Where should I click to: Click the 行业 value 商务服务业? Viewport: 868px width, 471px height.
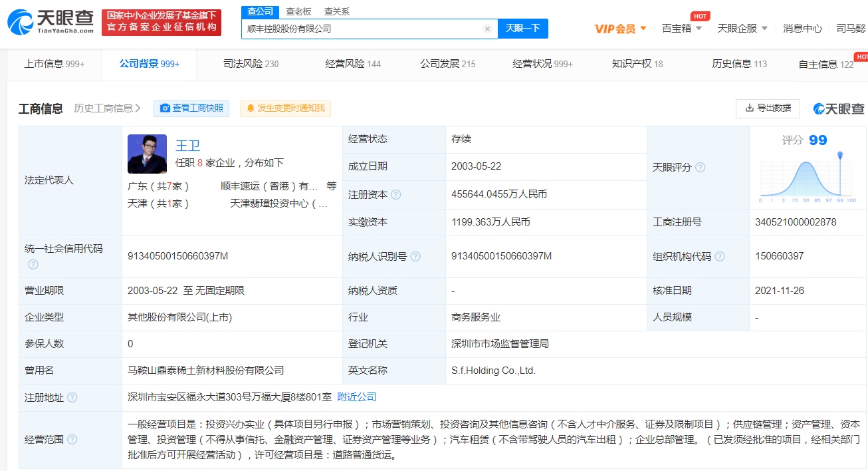point(476,317)
